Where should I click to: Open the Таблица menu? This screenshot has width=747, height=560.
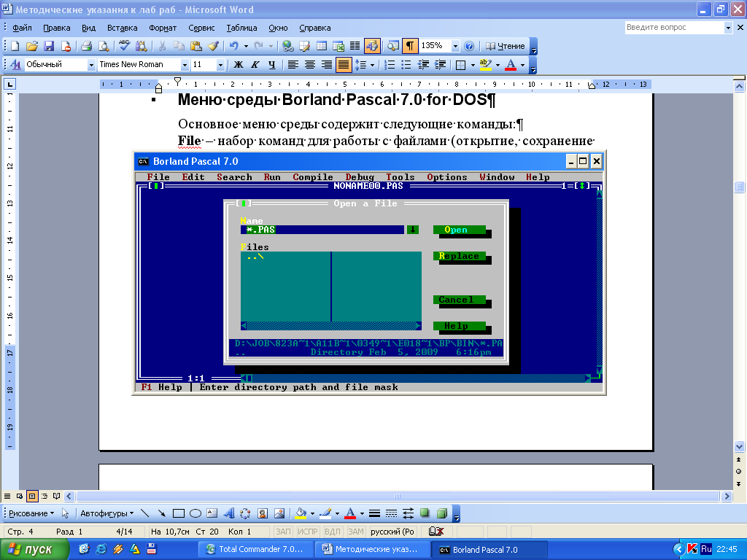coord(241,28)
